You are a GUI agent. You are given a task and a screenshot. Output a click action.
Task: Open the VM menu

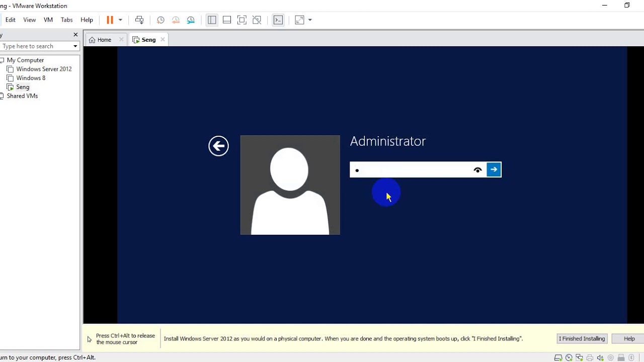tap(48, 20)
